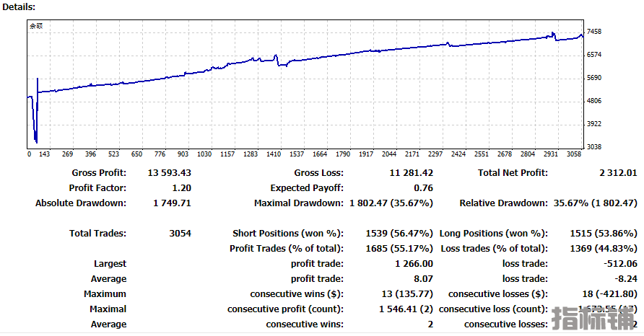Select consecutive profit value 1 546.41 (2)
This screenshot has height=336, width=644.
[x=406, y=310]
